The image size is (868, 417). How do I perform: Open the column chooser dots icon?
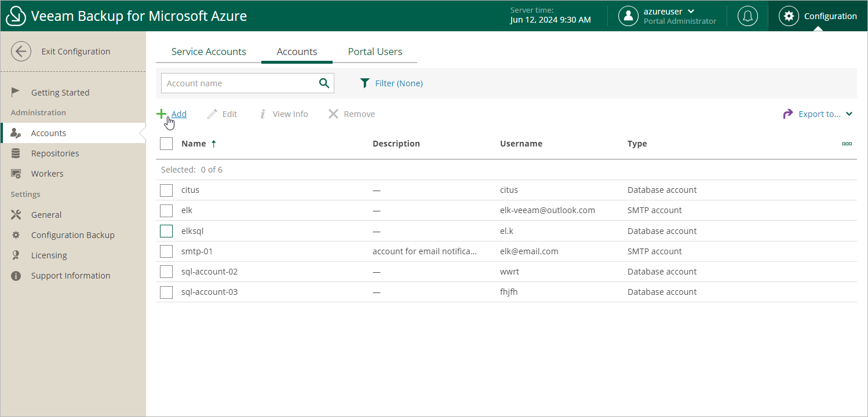point(847,144)
